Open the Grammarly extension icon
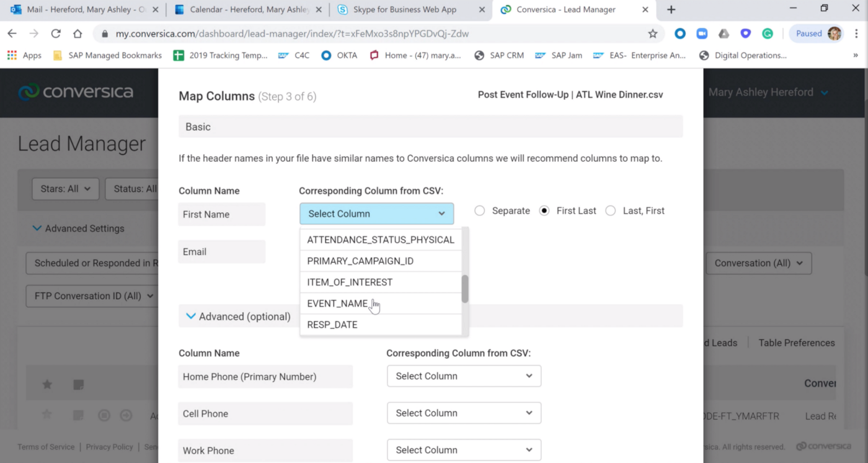This screenshot has width=868, height=463. point(767,34)
